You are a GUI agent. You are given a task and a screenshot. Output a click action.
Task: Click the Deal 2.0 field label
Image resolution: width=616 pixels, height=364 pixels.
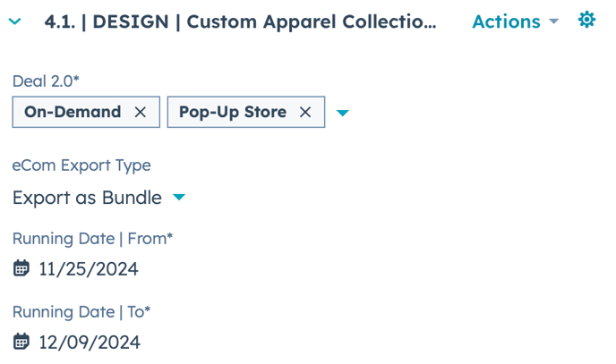click(x=46, y=80)
